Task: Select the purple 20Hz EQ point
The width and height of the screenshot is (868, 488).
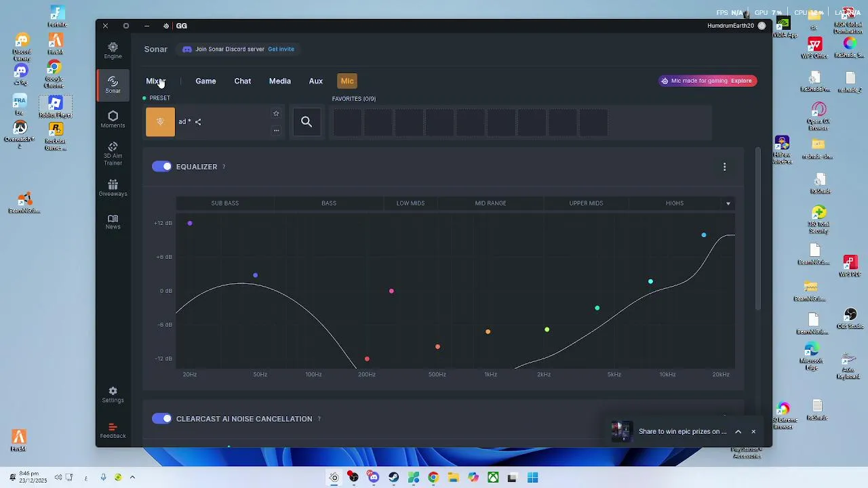Action: coord(190,223)
